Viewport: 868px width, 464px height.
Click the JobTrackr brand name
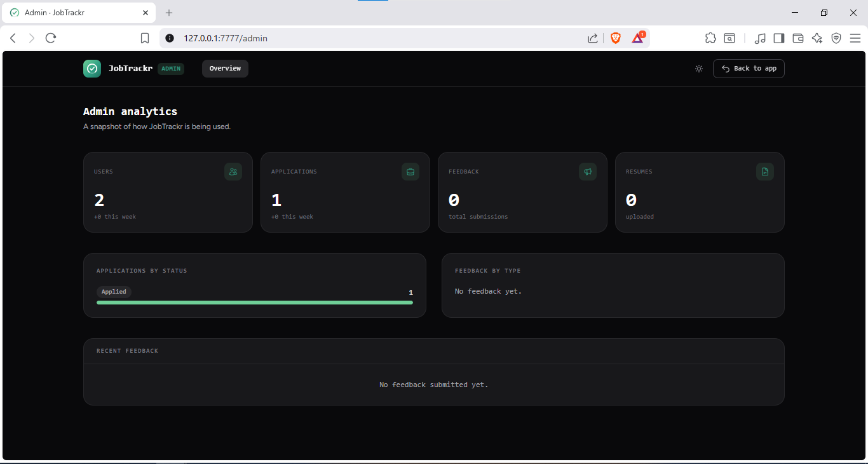tap(130, 69)
